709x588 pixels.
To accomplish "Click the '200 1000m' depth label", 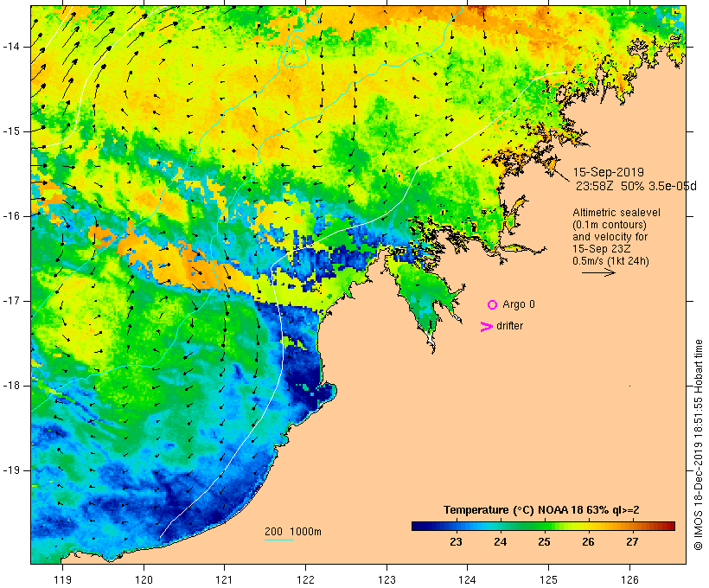I will tap(293, 532).
